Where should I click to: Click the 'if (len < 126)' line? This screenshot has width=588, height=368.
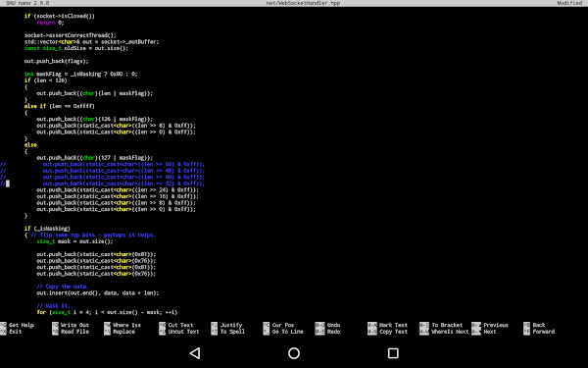coord(45,80)
